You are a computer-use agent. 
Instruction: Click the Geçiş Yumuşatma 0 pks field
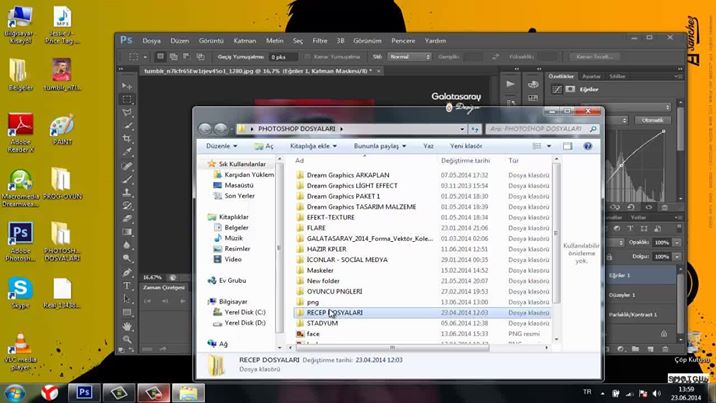pos(283,57)
